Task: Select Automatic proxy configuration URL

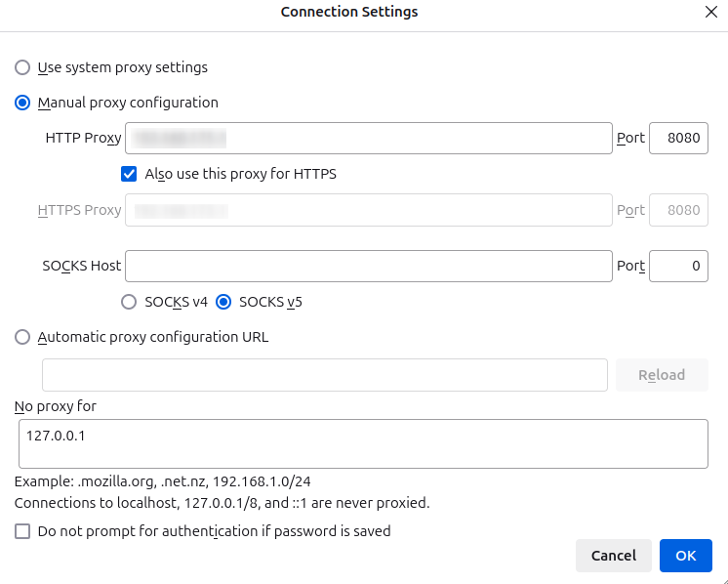Action: pyautogui.click(x=22, y=337)
